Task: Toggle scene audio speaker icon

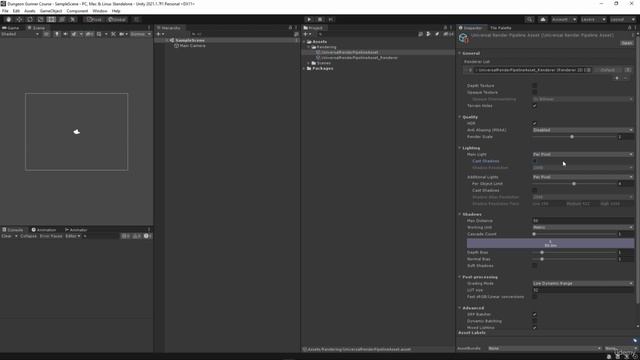Action: point(65,34)
